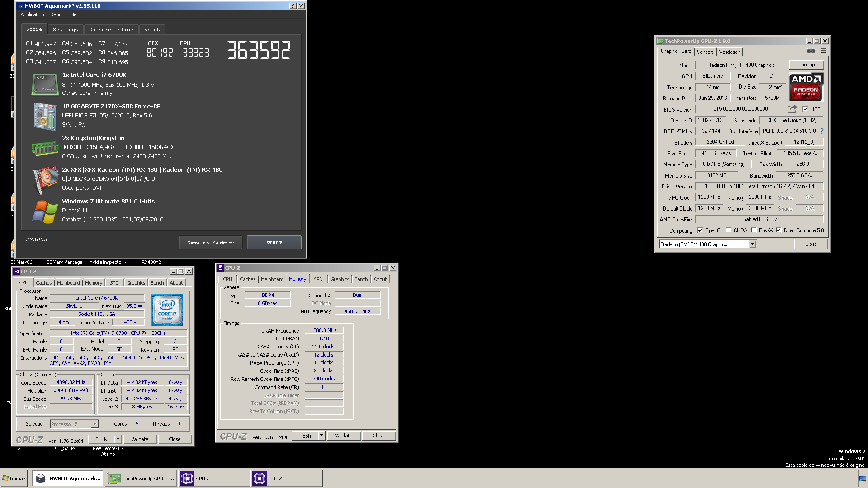Toggle the CUDA checkbox
868x488 pixels.
click(x=728, y=230)
